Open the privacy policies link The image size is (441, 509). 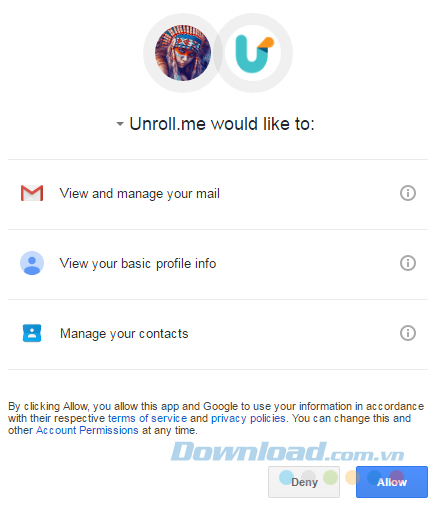pos(248,418)
